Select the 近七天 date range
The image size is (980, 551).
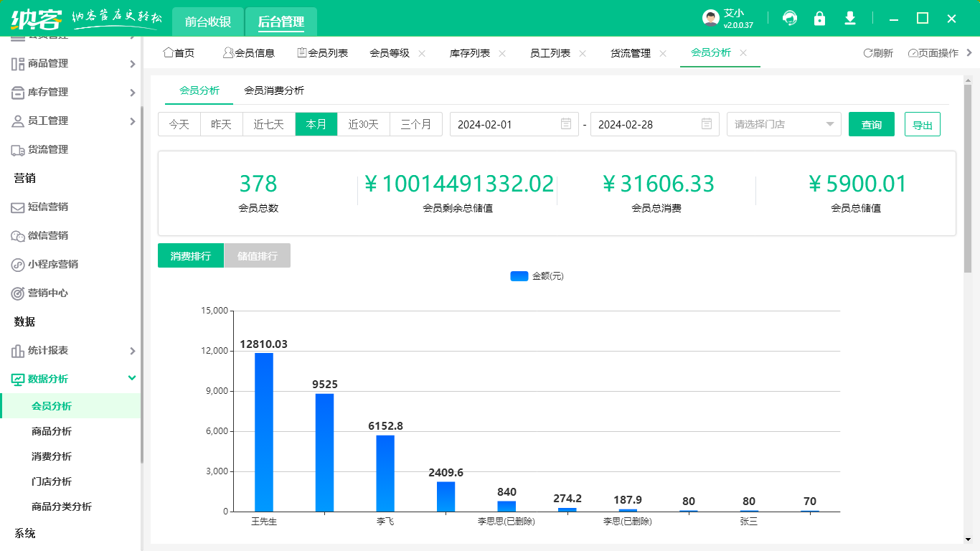(x=268, y=124)
